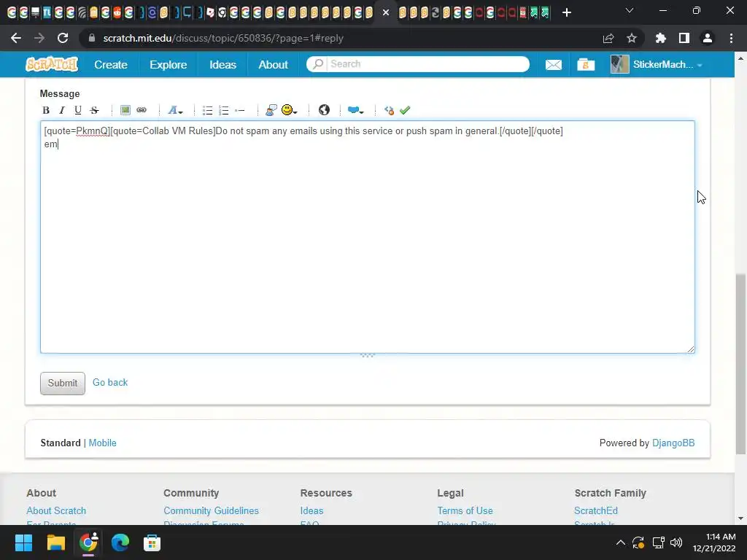This screenshot has width=747, height=560.
Task: Open Microsoft Edge from taskbar
Action: pos(120,542)
